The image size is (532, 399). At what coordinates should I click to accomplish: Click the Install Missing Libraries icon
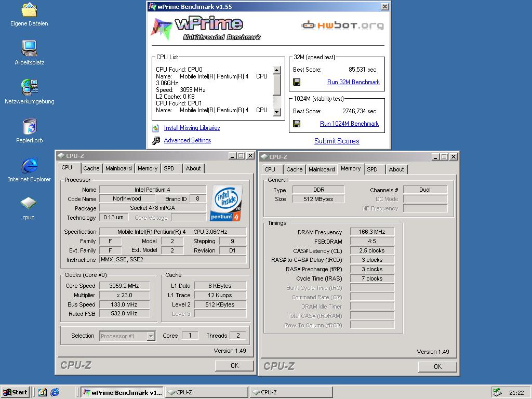156,128
